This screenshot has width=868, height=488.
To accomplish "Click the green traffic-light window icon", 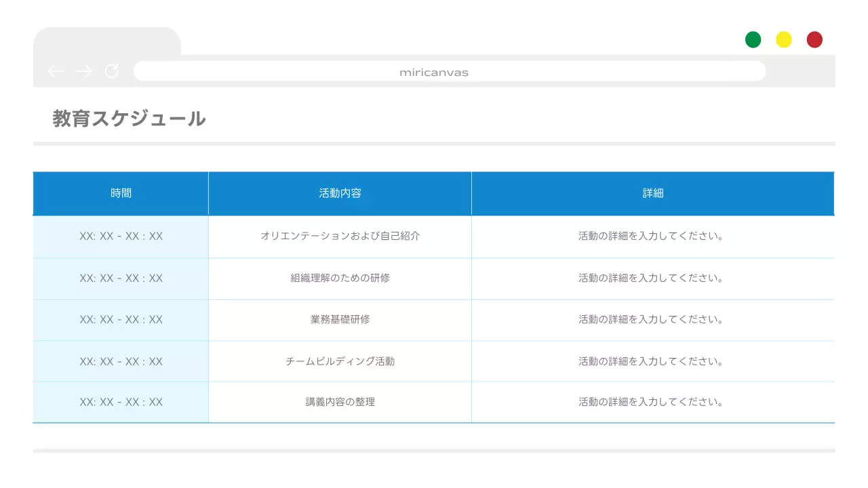I will [x=752, y=39].
